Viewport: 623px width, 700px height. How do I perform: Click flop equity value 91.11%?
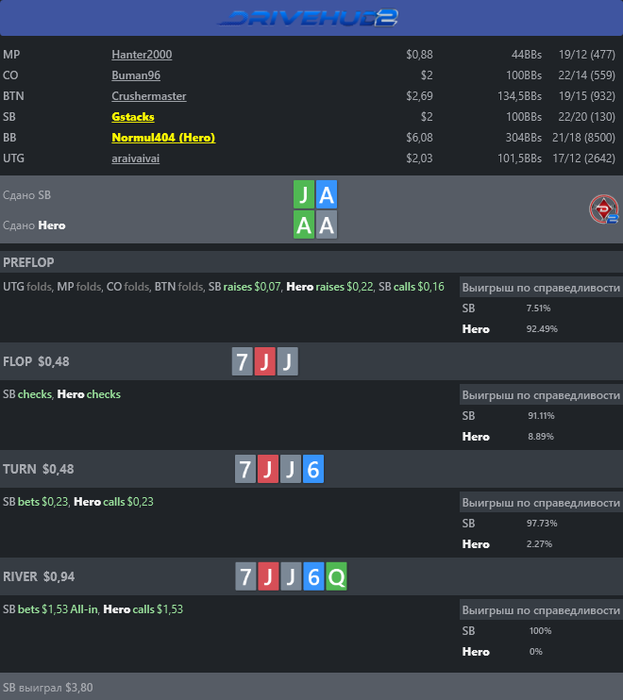coord(541,416)
